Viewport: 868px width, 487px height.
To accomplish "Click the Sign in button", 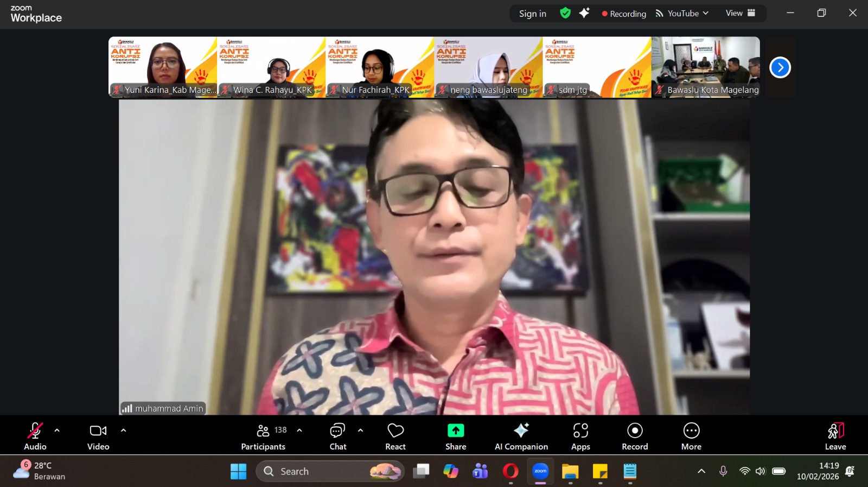I will [533, 14].
